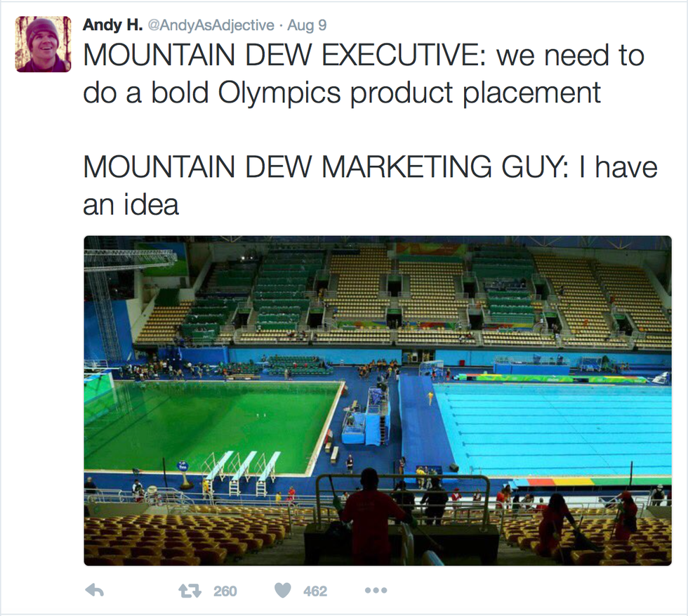Open the @AndyAsAdjective handle link
Image resolution: width=688 pixels, height=616 pixels.
tap(209, 25)
